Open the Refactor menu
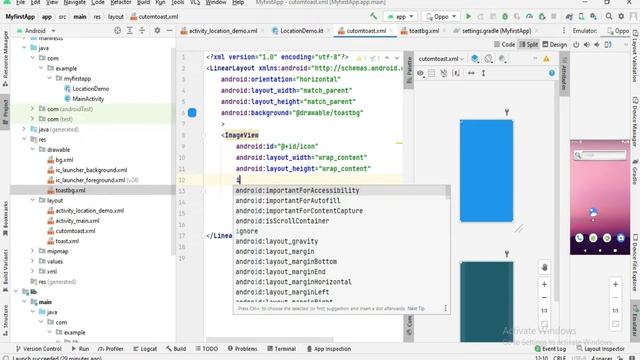The height and width of the screenshot is (360, 640). [120, 2]
